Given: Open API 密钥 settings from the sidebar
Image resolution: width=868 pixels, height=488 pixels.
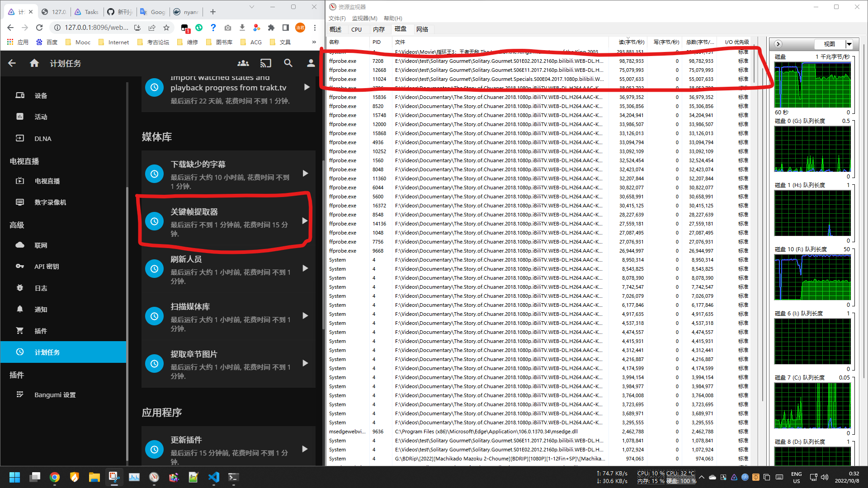Looking at the screenshot, I should point(47,267).
